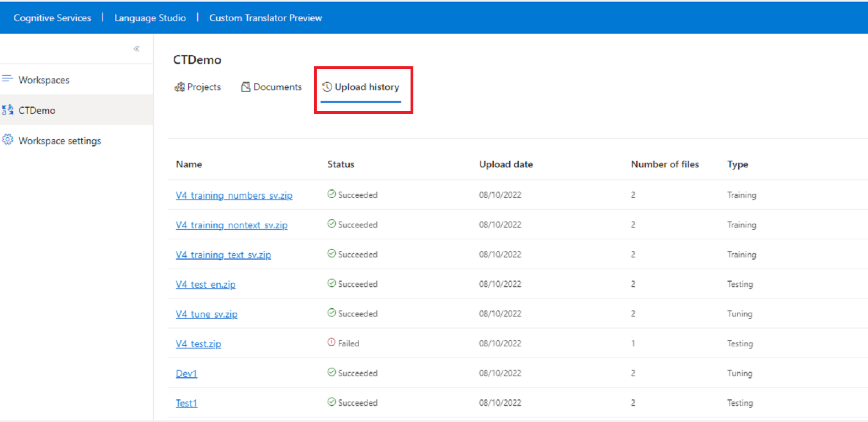Click success checkmark for V4_training_numbers_sv.zip
Screen dimensions: 868x422
click(x=332, y=194)
